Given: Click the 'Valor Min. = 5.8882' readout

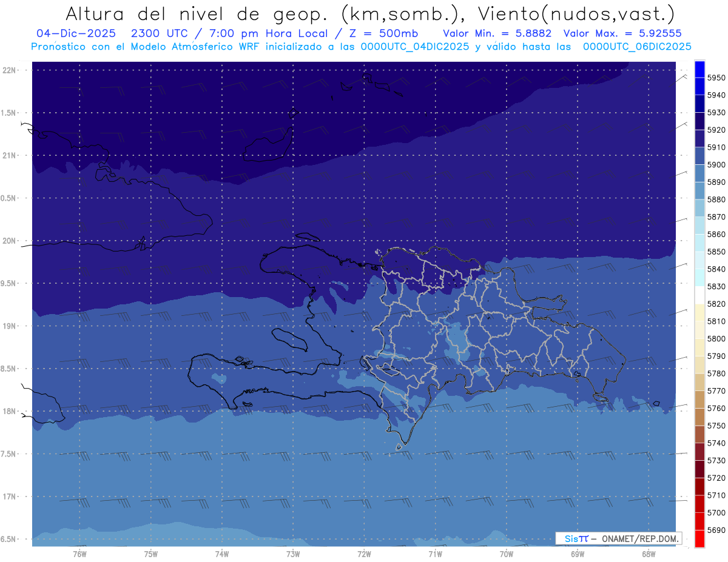Looking at the screenshot, I should click(497, 33).
